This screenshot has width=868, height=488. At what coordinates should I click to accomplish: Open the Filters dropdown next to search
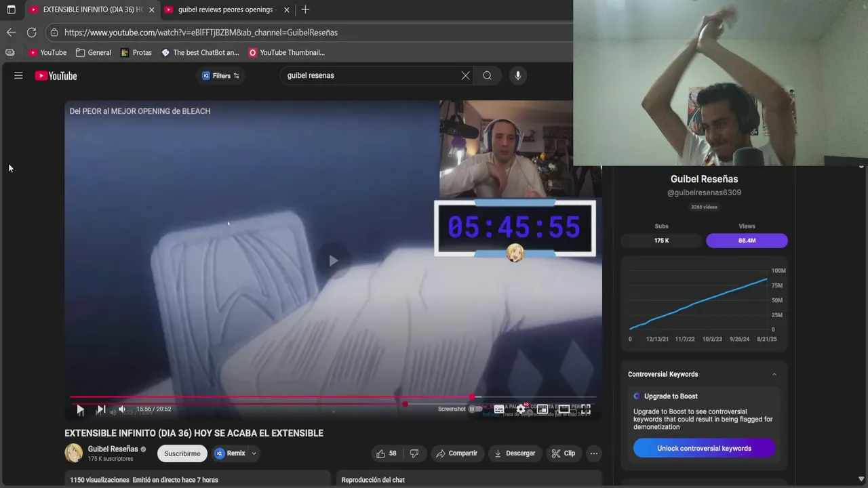(x=220, y=76)
